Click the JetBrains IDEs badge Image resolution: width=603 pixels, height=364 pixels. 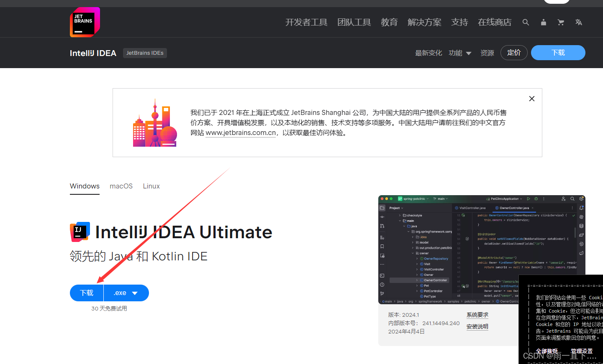click(145, 53)
